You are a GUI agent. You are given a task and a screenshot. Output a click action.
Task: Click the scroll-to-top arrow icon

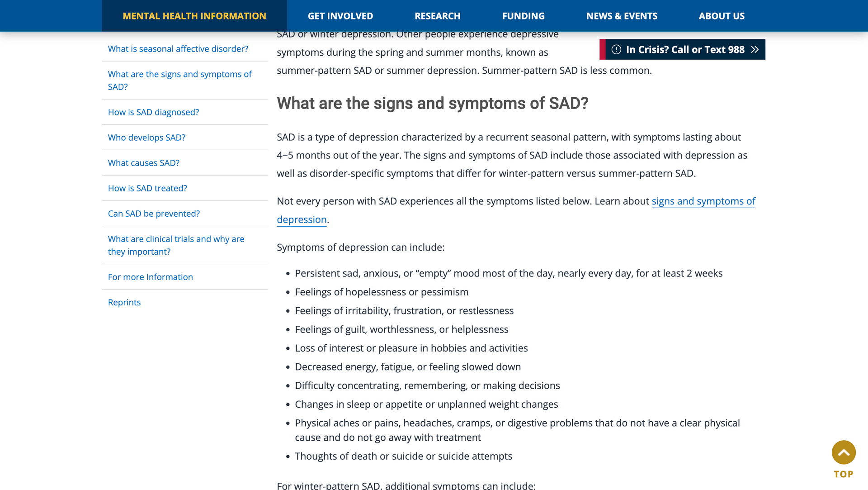coord(844,452)
